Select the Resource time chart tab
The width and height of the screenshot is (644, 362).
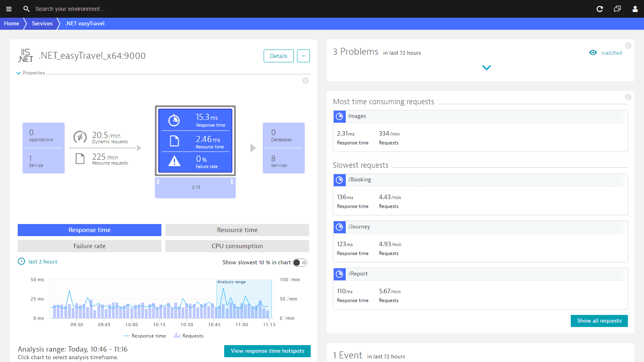(x=237, y=230)
